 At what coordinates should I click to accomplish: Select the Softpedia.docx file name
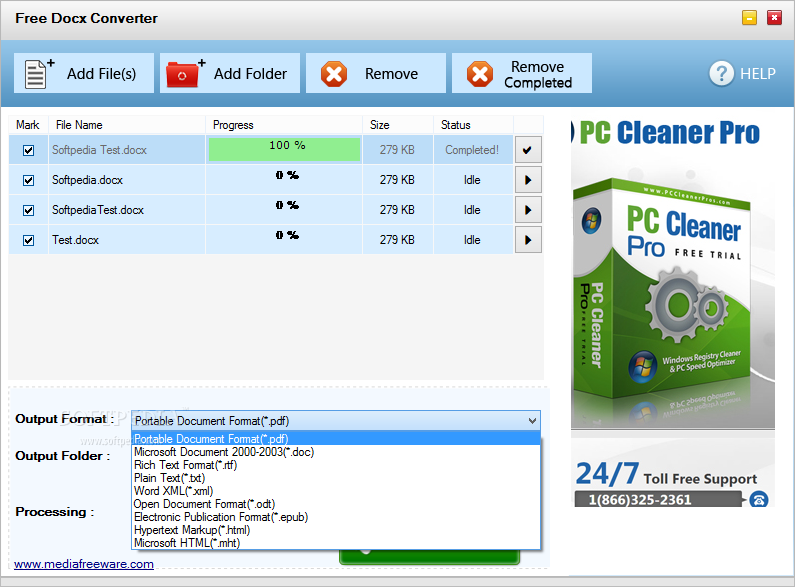(87, 180)
